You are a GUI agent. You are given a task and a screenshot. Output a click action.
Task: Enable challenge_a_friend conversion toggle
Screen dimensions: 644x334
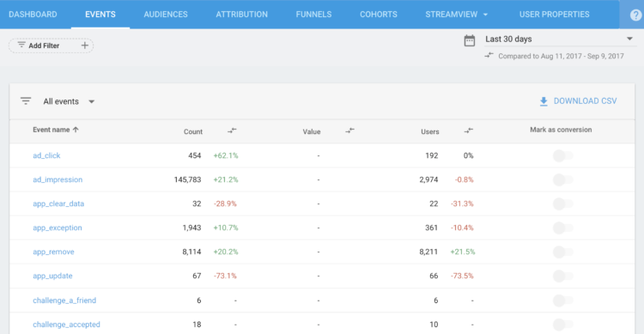click(562, 301)
